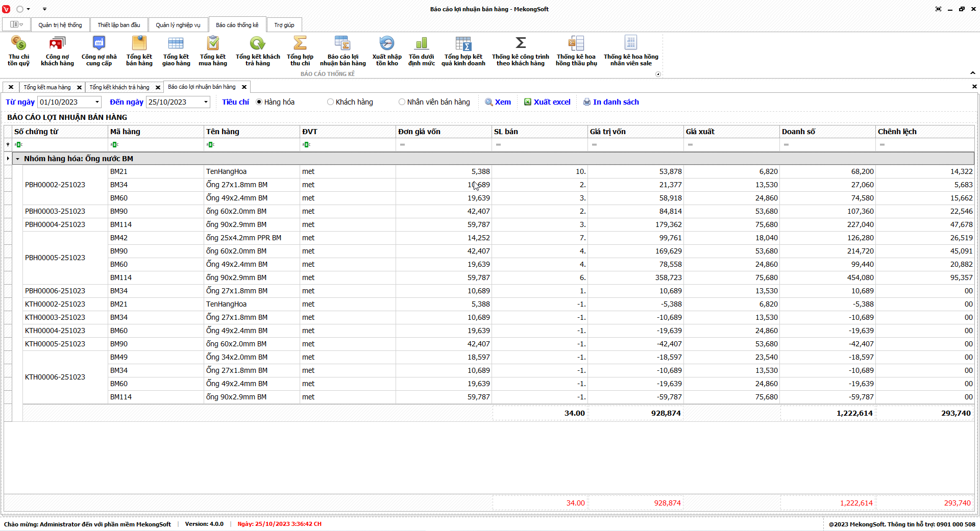Switch to Quản lý nghiệp vụ ribbon tab

[x=178, y=25]
